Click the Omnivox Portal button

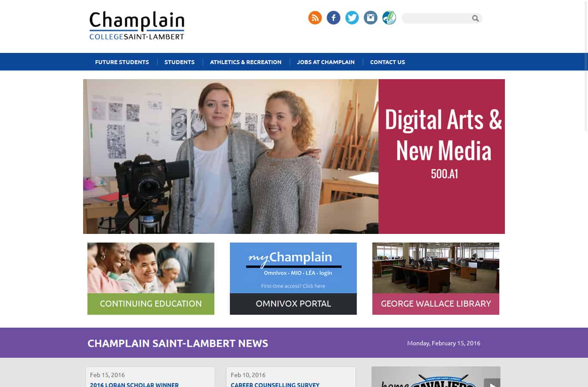click(x=293, y=304)
